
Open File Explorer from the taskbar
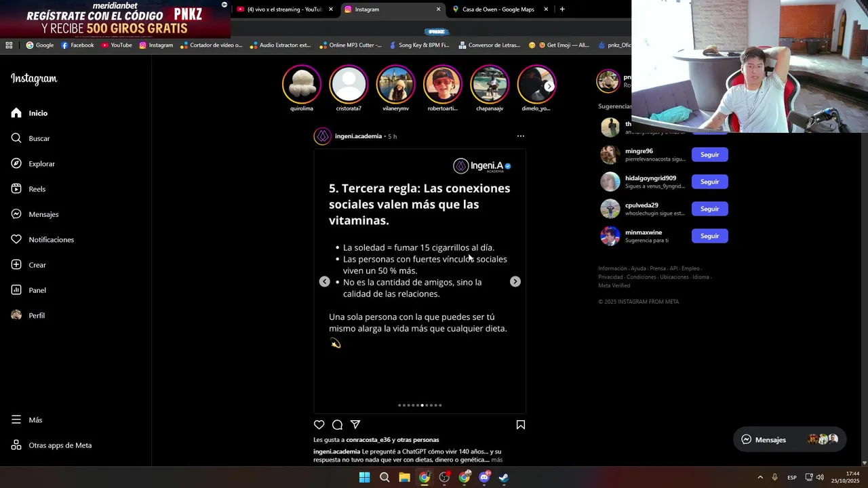click(x=404, y=477)
